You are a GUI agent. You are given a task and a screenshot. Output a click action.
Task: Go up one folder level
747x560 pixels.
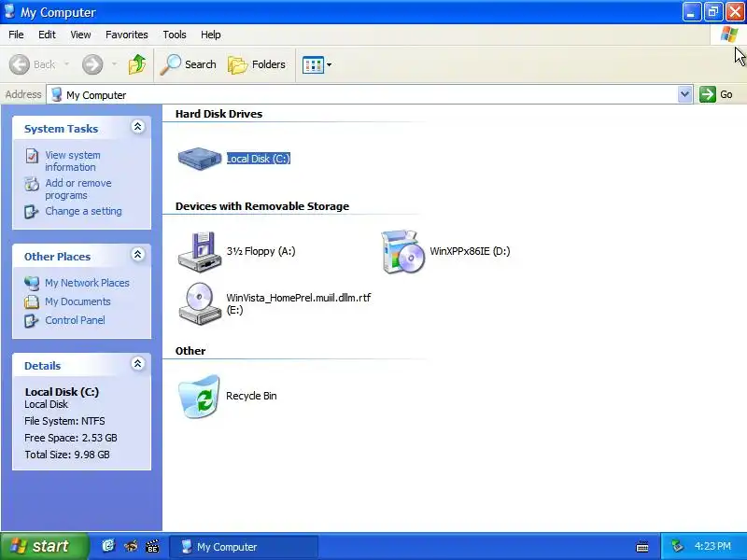coord(137,64)
